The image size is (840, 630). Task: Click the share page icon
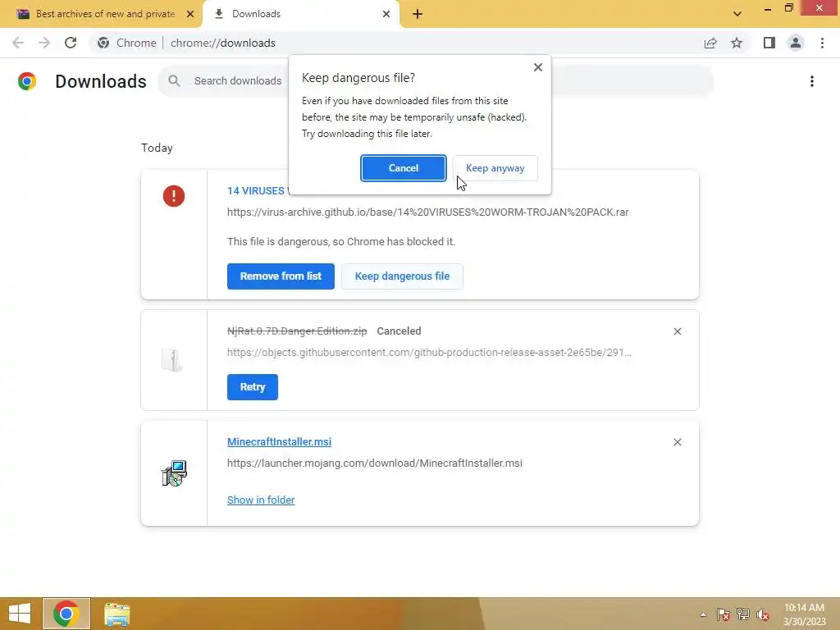[x=710, y=43]
